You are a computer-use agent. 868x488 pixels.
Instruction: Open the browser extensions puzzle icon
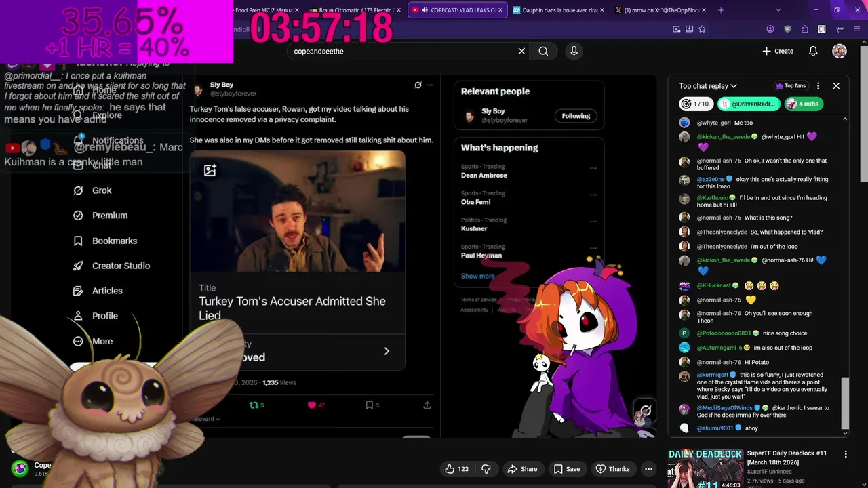point(804,29)
